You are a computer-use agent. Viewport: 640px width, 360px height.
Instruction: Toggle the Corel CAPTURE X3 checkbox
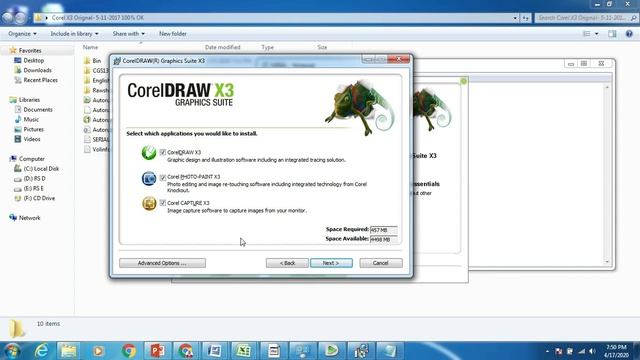pyautogui.click(x=163, y=203)
